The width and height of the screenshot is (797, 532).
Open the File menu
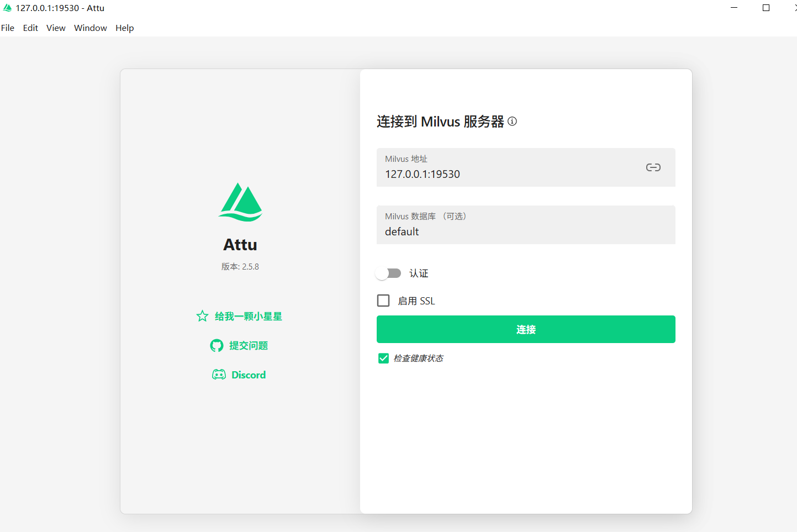point(8,28)
